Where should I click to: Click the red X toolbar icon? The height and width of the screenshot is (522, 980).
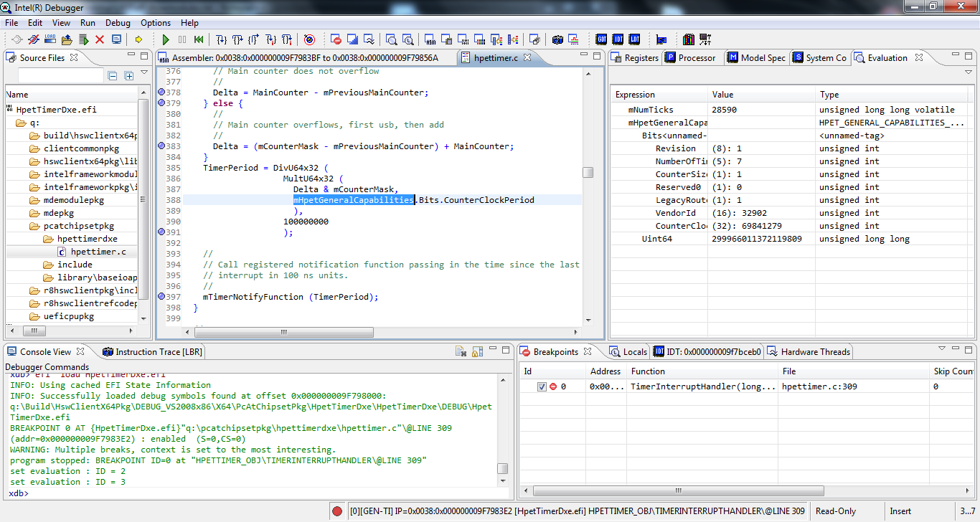point(100,39)
